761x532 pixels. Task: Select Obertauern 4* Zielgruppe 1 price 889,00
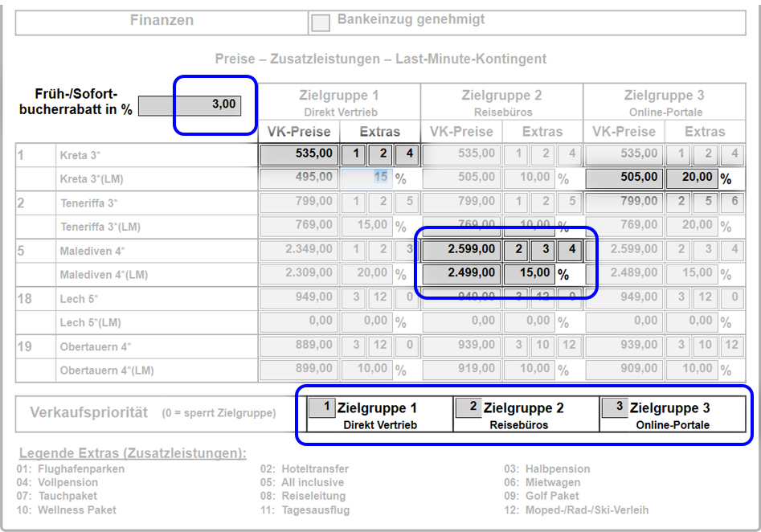tap(299, 346)
